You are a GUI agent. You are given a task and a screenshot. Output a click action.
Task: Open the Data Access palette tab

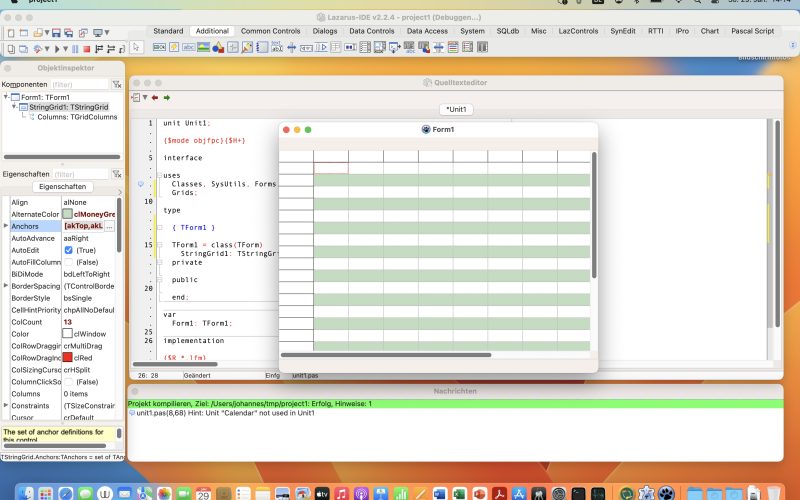[427, 31]
